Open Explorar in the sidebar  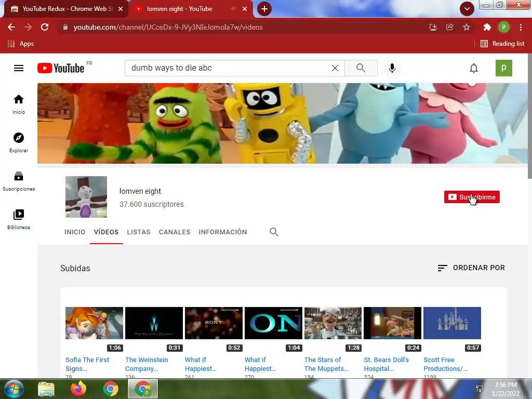pos(19,143)
